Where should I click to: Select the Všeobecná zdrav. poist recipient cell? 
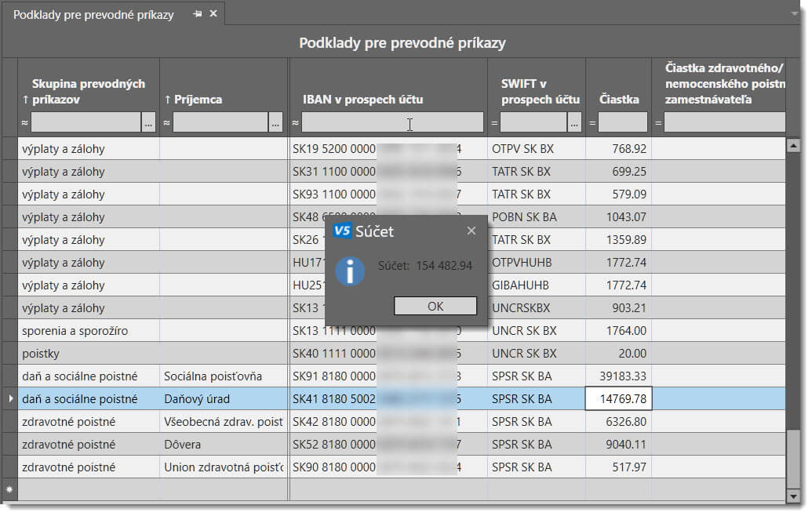[224, 422]
